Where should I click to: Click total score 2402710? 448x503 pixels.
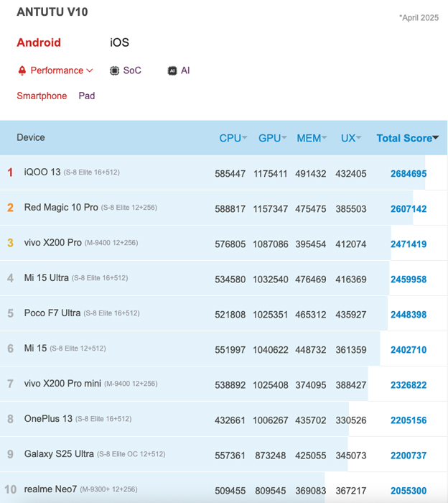tap(409, 350)
